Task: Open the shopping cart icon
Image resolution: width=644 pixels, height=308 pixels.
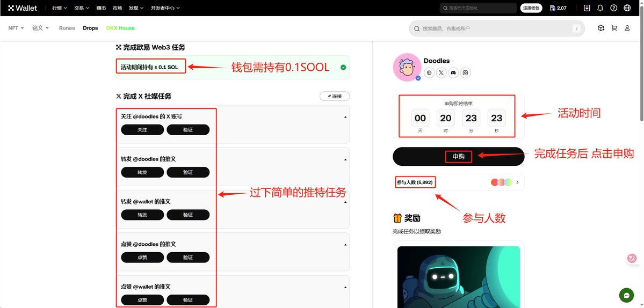Action: (x=614, y=28)
